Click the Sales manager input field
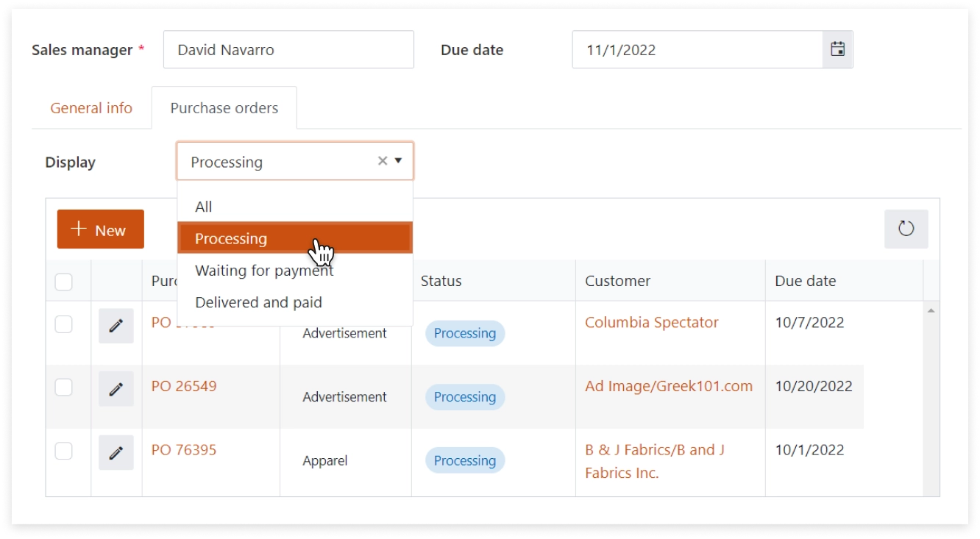Screen dimensions: 980x539 coord(288,49)
